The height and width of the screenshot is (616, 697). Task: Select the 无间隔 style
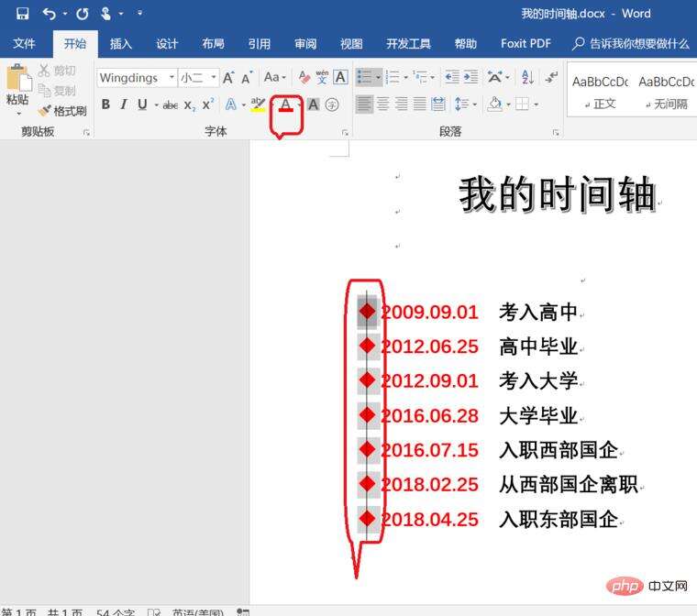tap(666, 92)
